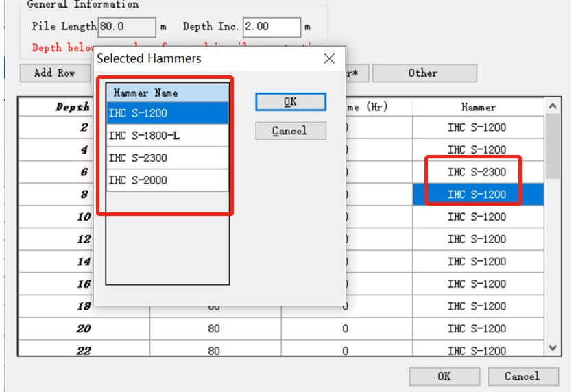Select row header for depth 22
The image size is (576, 392).
pyautogui.click(x=84, y=348)
